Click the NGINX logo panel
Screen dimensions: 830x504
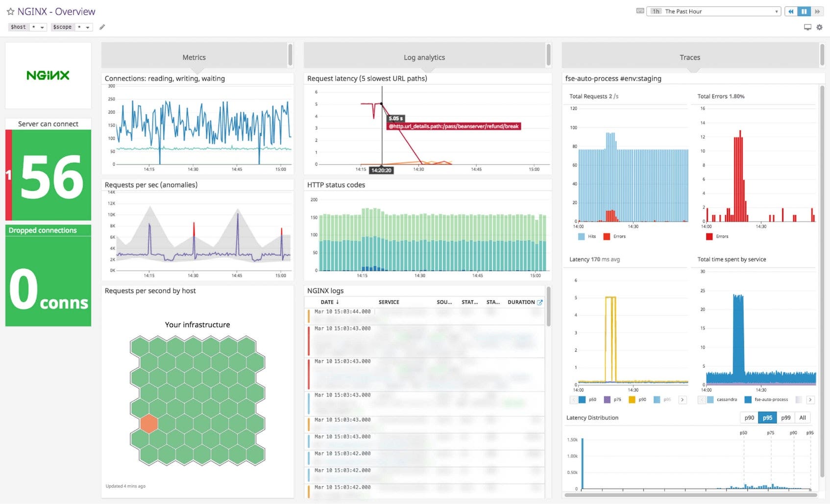click(48, 75)
